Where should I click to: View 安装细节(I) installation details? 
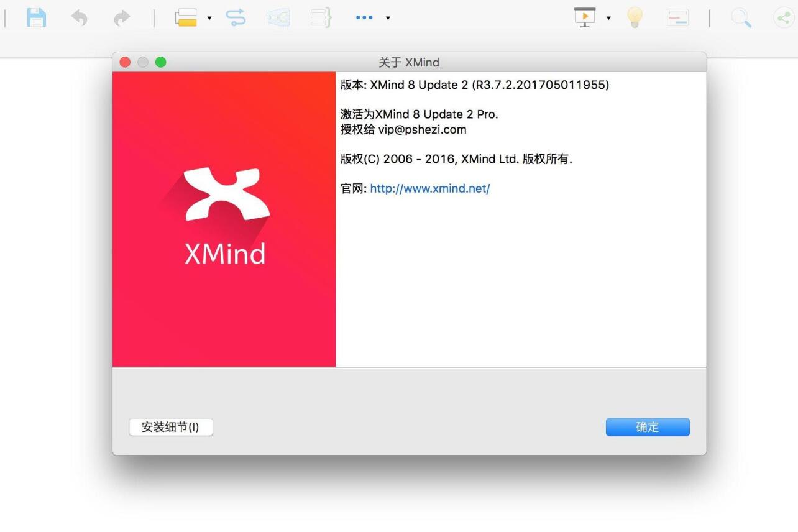coord(170,427)
